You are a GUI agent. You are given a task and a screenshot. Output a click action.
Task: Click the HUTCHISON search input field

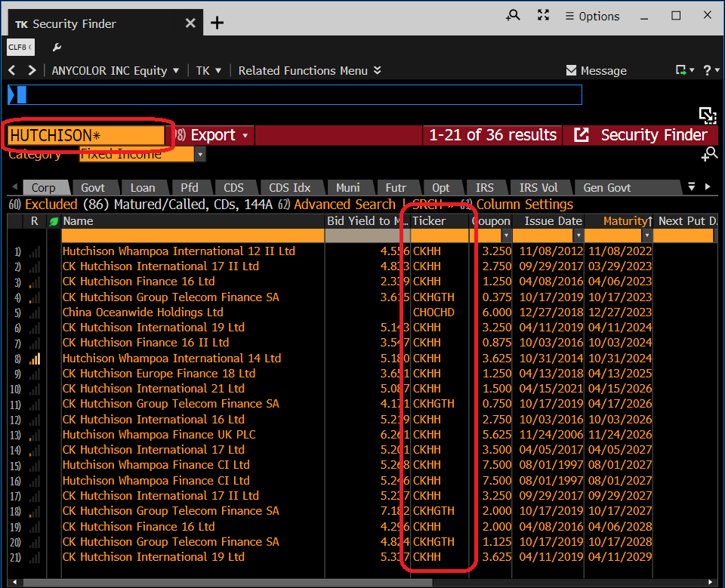pos(86,135)
